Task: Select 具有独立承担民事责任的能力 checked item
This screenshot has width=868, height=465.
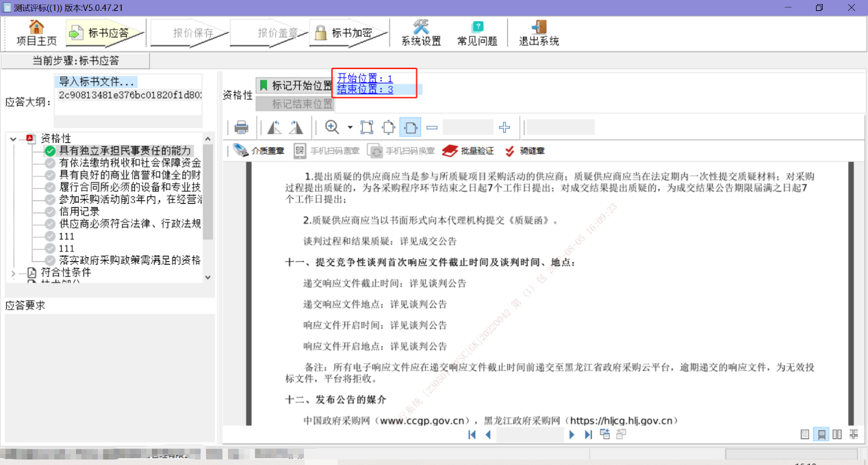Action: [x=125, y=150]
